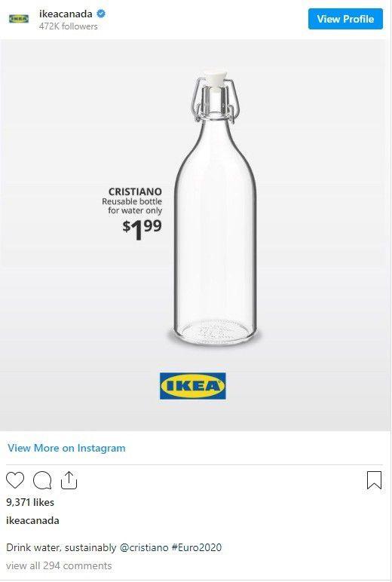The height and width of the screenshot is (582, 392).
Task: Click the blue verified badge
Action: 101,14
